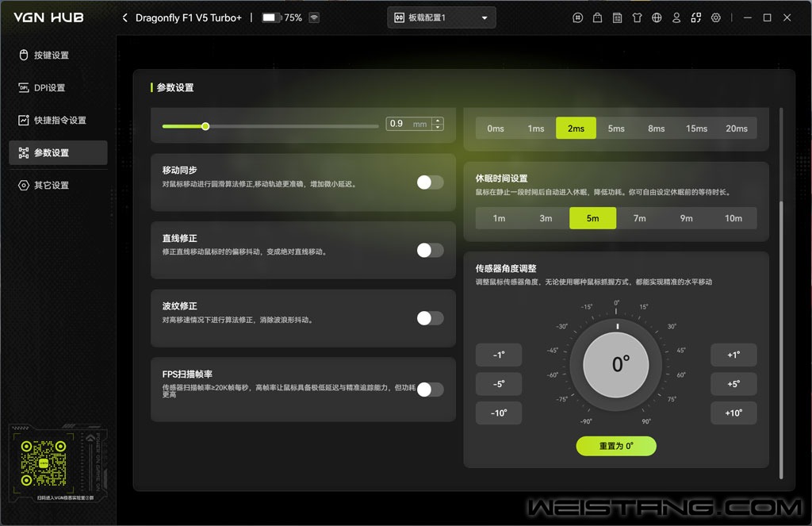Open the chat feedback bubble icon
The image size is (812, 526).
577,17
